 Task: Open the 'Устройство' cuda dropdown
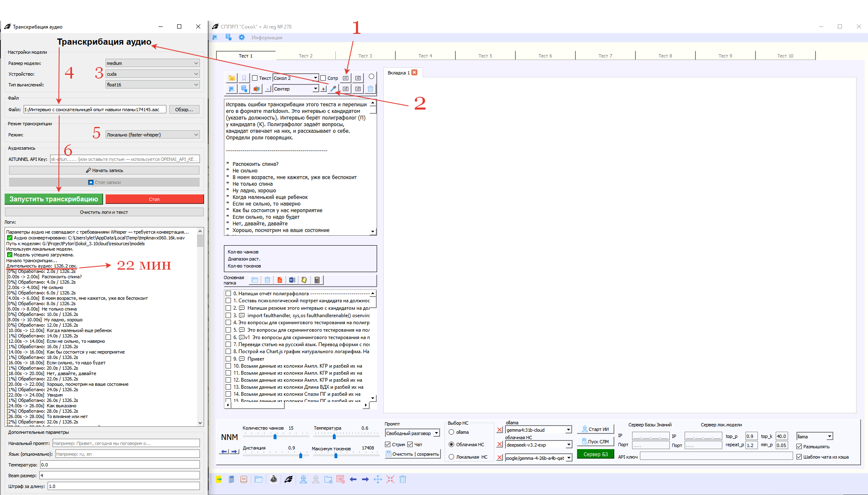[x=153, y=74]
